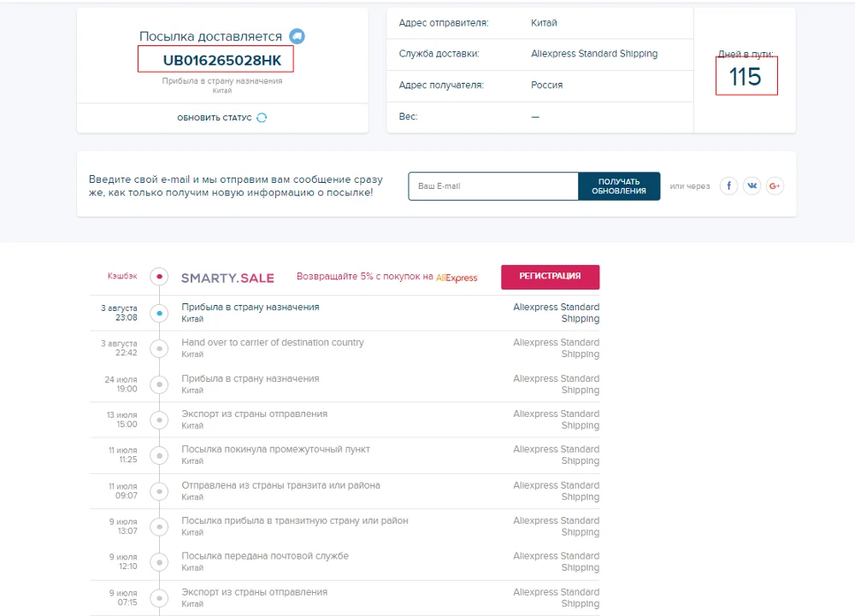Click the ПОЛУЧАТЬ ОБНОВЛЕНИЯ button
The image size is (855, 616).
pyautogui.click(x=619, y=186)
